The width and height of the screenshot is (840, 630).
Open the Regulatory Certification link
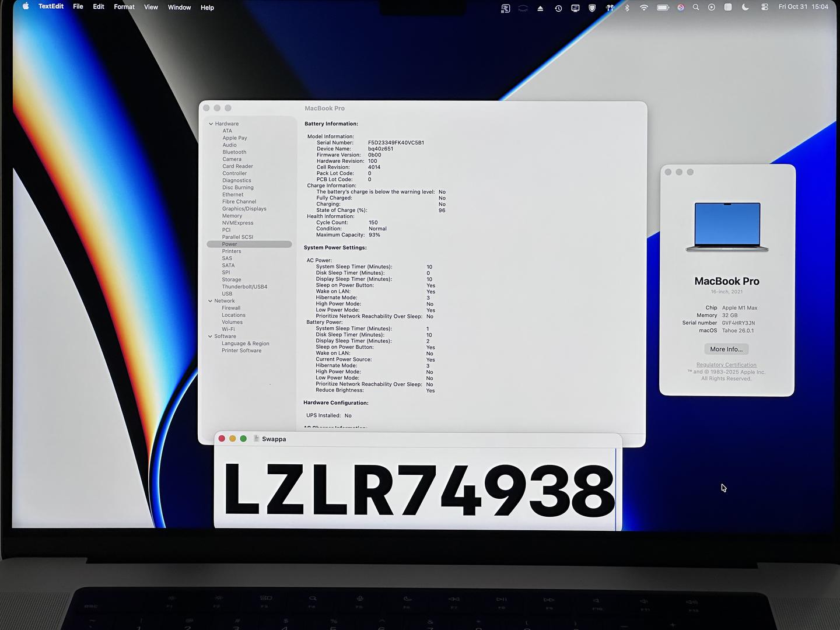pos(726,365)
